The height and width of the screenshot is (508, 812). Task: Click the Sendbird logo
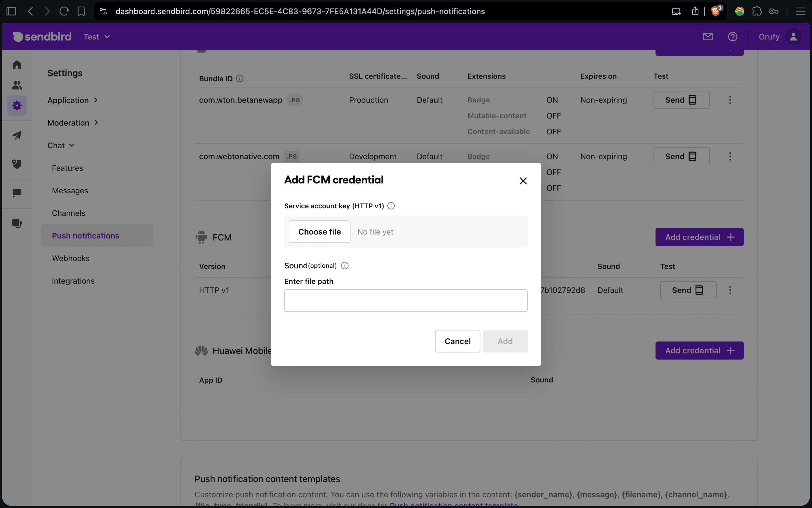[42, 37]
